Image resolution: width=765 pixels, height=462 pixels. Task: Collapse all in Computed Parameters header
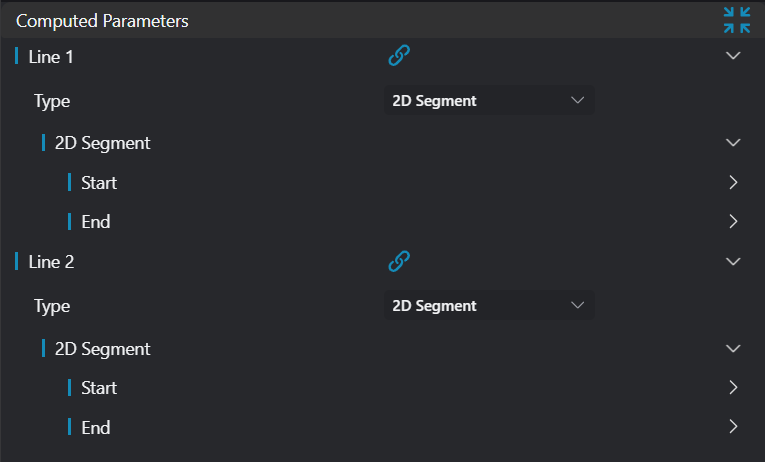737,20
